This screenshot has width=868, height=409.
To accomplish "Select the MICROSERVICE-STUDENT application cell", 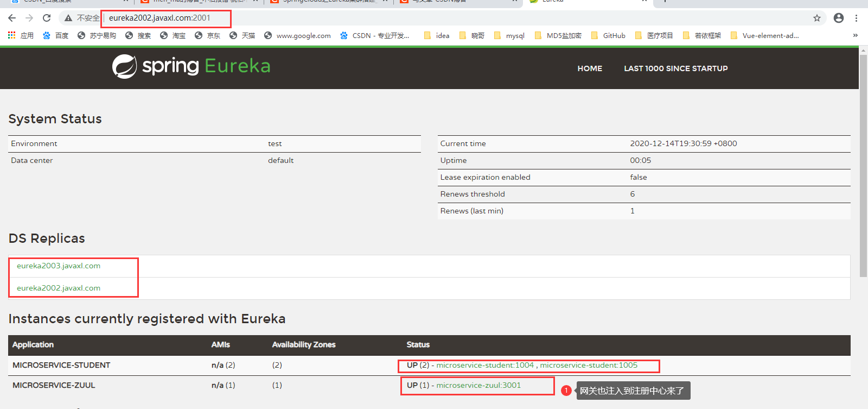I will pos(61,365).
